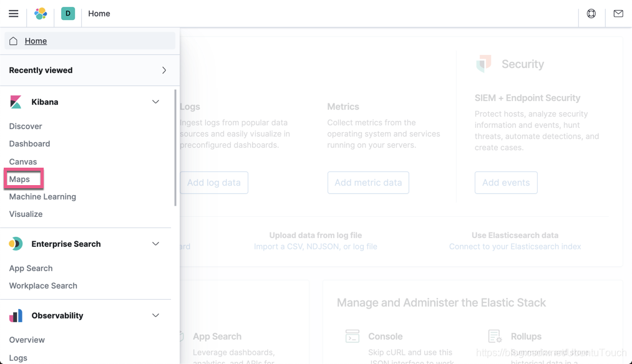
Task: Open Connect to your Elasticsearch index link
Action: coord(515,246)
